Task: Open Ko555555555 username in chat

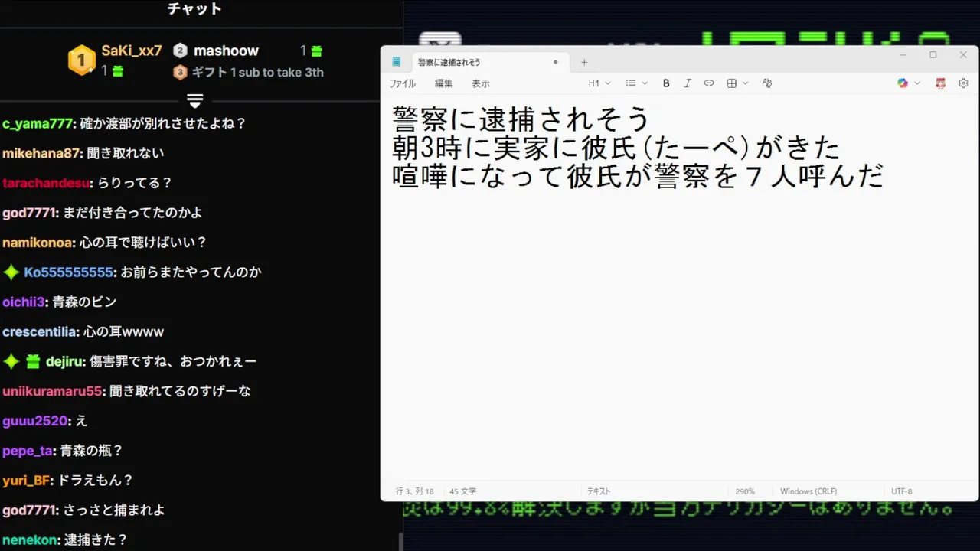Action: pyautogui.click(x=68, y=272)
